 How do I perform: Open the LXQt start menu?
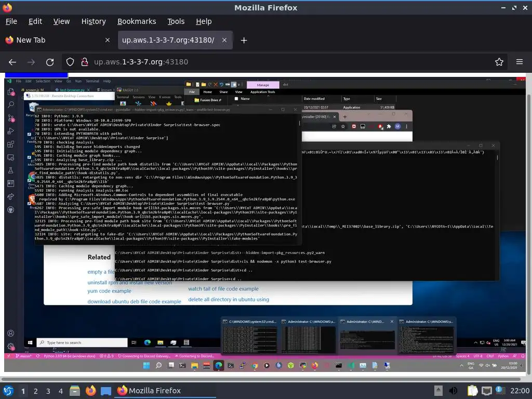tap(8, 391)
